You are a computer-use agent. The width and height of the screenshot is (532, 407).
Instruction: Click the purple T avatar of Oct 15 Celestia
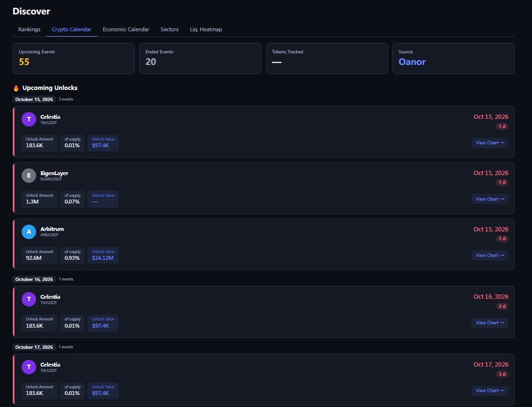pos(29,119)
